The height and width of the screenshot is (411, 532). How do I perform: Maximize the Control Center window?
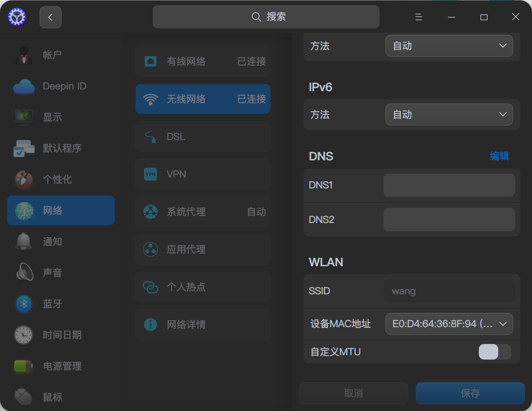pyautogui.click(x=484, y=17)
